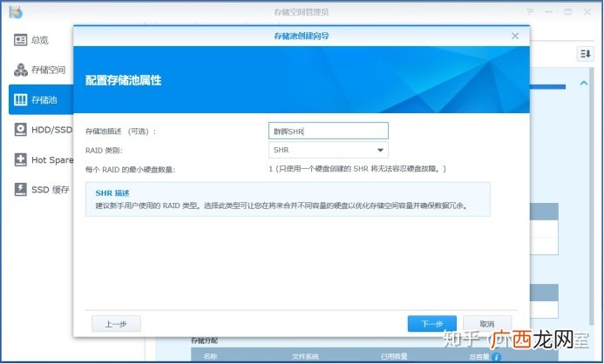
Task: Click the SSD cache lightning icon
Action: pyautogui.click(x=20, y=189)
